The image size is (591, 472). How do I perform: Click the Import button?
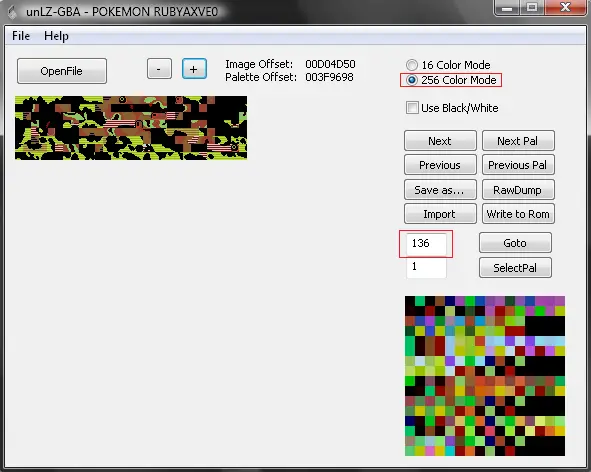pyautogui.click(x=440, y=214)
